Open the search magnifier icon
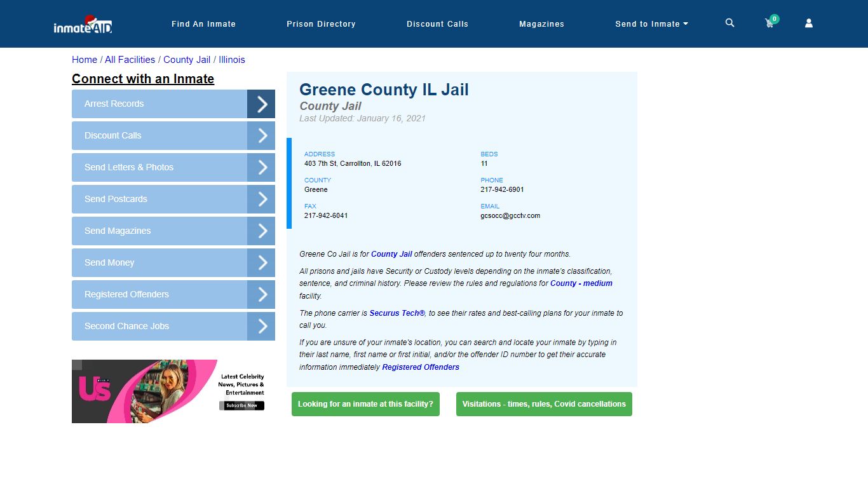This screenshot has width=868, height=488. pyautogui.click(x=729, y=23)
